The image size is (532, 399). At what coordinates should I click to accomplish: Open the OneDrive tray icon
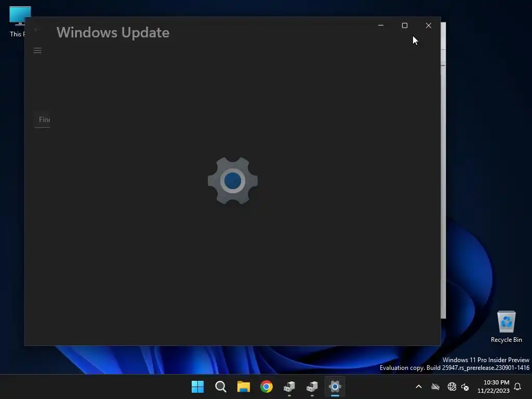coord(435,387)
